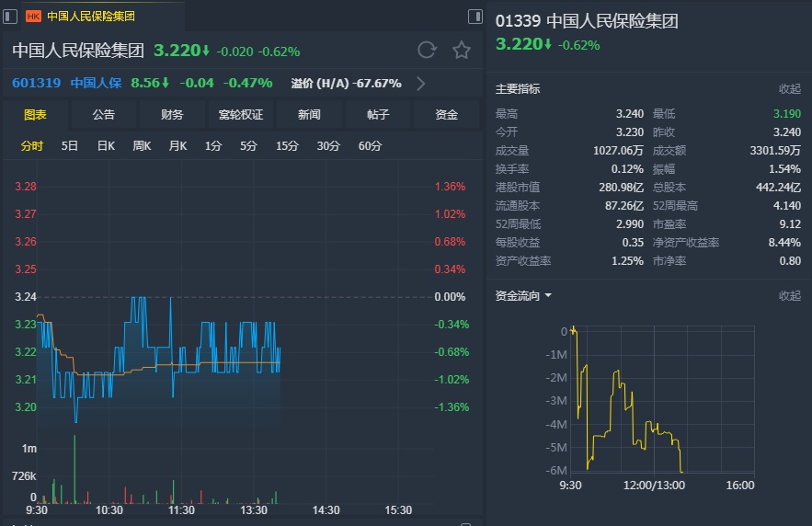The image size is (812, 526).
Task: Click the 12:00/13:00 capital flow time label
Action: click(654, 486)
